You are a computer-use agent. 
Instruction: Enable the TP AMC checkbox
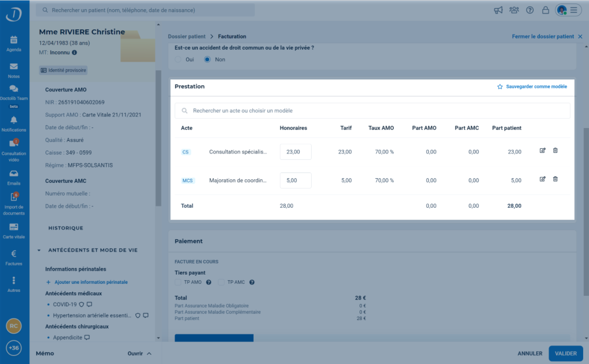221,282
